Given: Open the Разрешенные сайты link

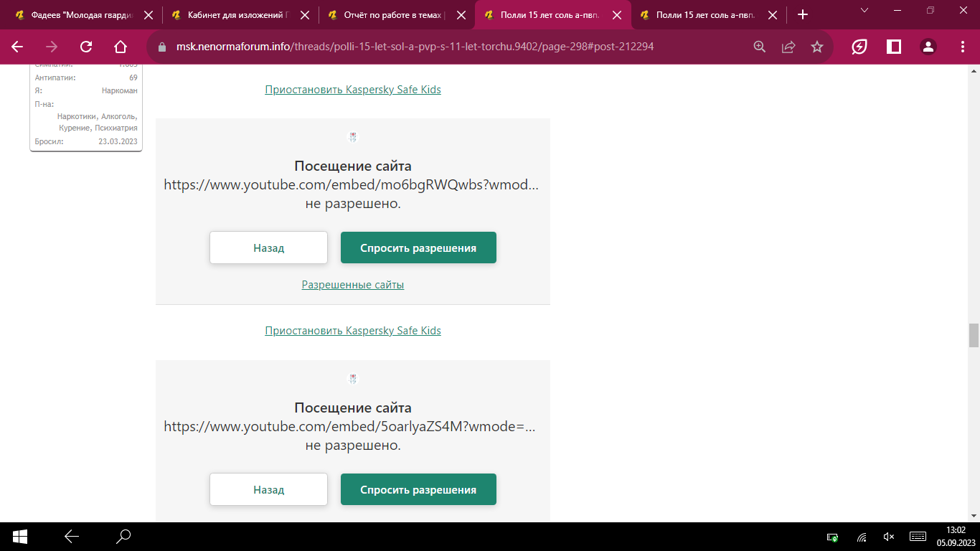Looking at the screenshot, I should coord(352,285).
